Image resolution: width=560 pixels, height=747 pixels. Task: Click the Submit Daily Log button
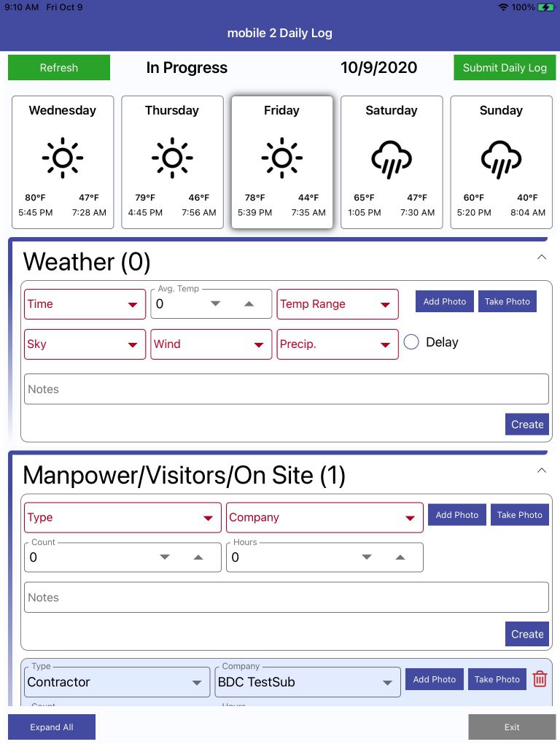coord(505,68)
